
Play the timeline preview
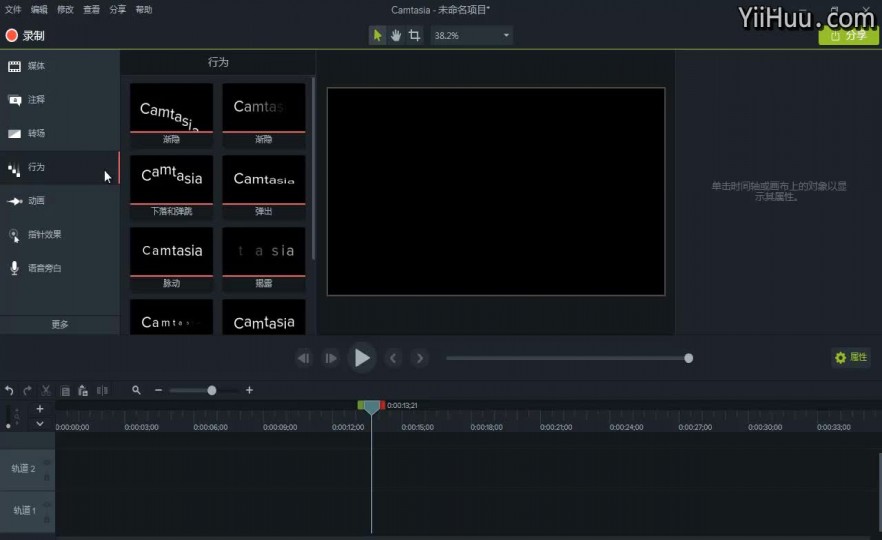362,358
